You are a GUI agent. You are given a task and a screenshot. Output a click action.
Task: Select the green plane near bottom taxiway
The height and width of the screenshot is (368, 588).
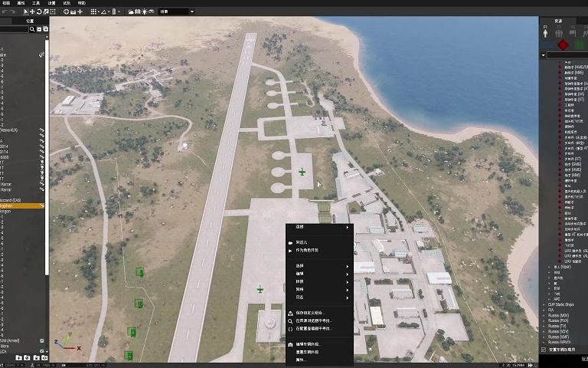coord(260,289)
